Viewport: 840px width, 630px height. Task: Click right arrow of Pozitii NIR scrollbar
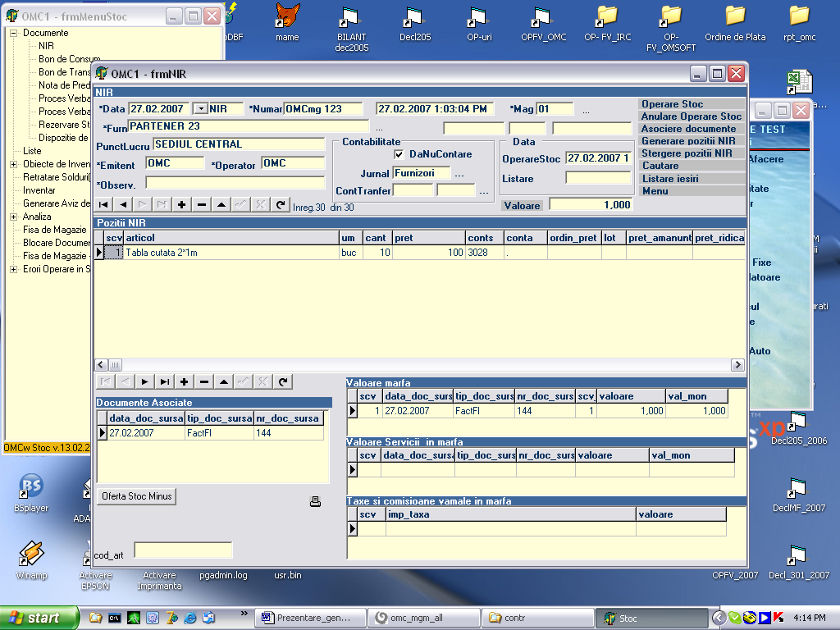[x=737, y=365]
